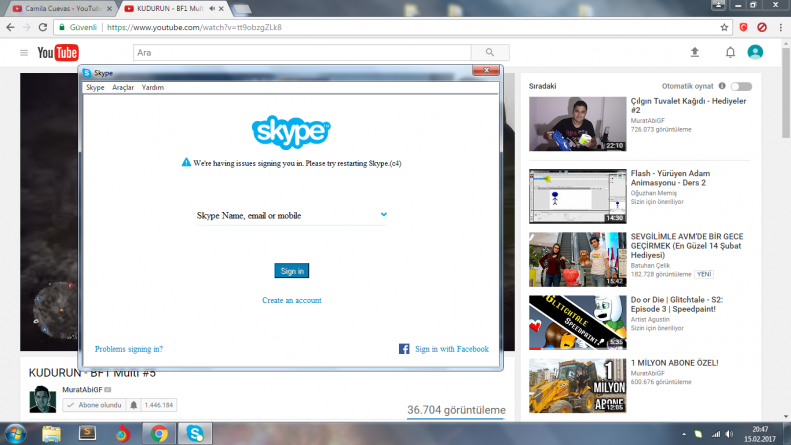The image size is (791, 445).
Task: Select the KUDURUN - BF1 Multi tab
Action: point(170,9)
